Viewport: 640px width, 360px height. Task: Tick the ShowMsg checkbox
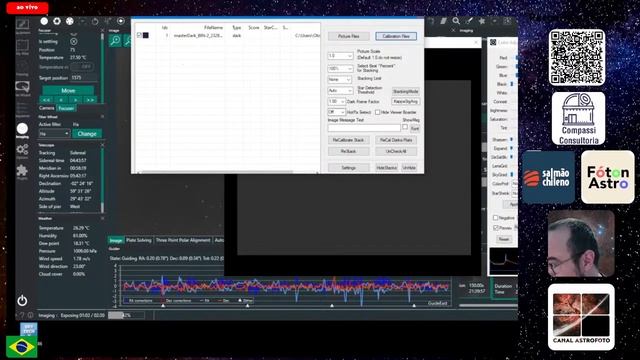405,127
